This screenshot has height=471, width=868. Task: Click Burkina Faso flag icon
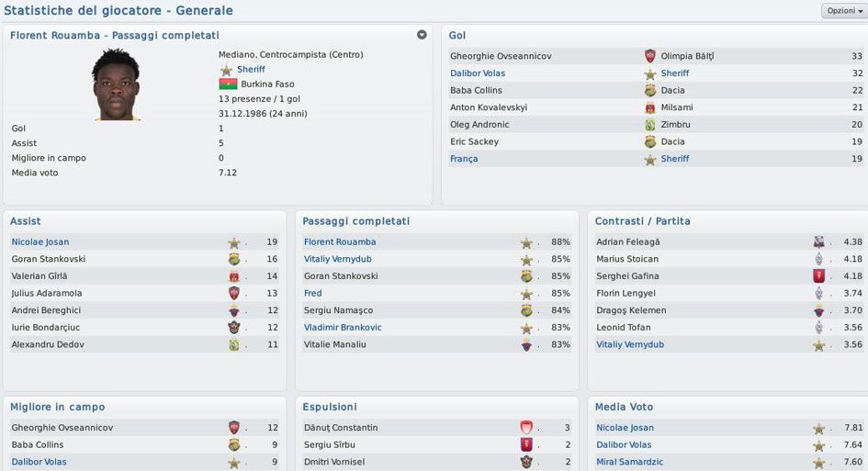[x=226, y=84]
